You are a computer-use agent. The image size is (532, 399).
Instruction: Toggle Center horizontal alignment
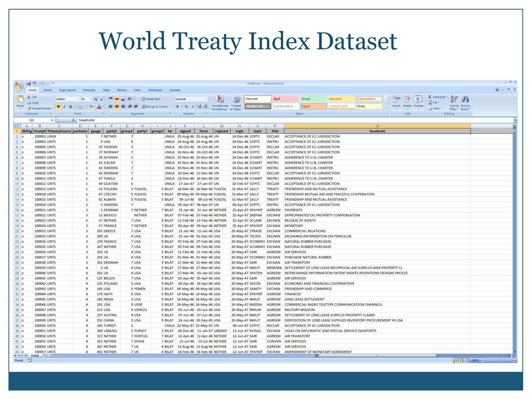click(x=117, y=107)
